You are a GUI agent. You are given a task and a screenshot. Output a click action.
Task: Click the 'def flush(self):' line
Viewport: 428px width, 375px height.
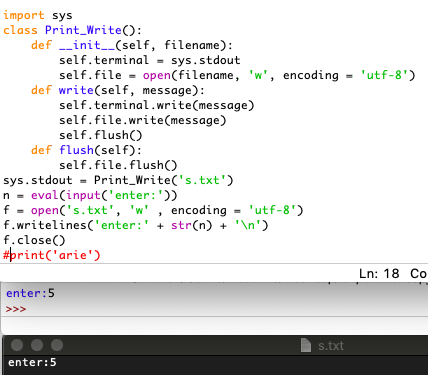[86, 150]
